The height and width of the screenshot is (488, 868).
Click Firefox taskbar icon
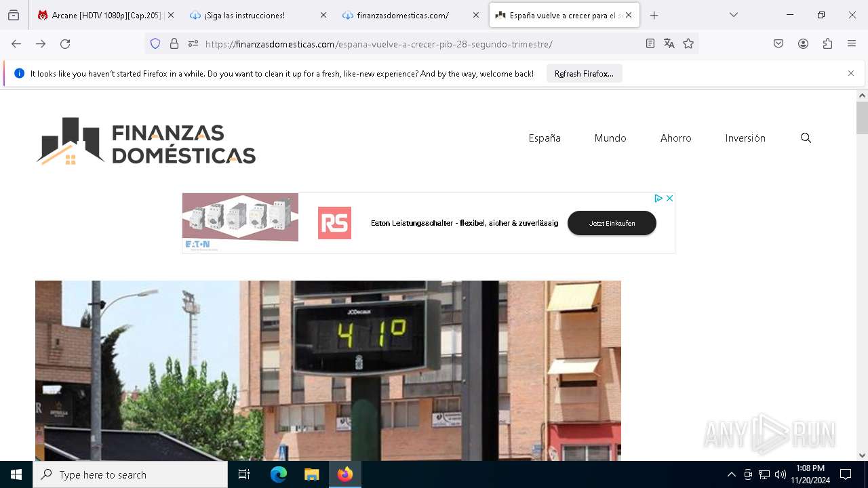(x=344, y=474)
